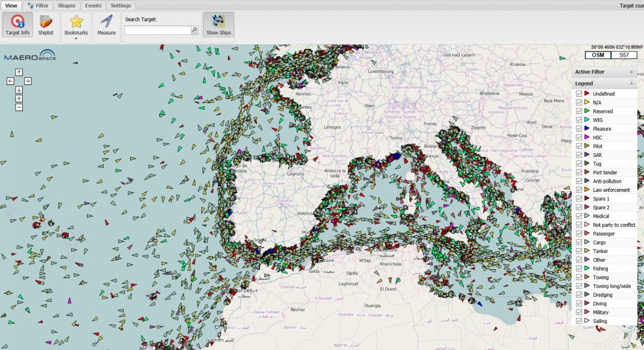Click the Search Target input field
The width and height of the screenshot is (644, 350).
point(157,30)
